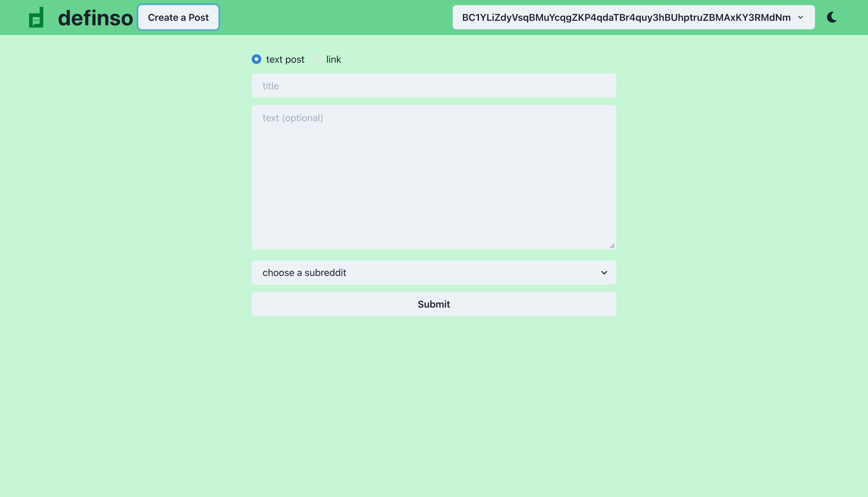Click the 'title' placeholder text
Image resolution: width=868 pixels, height=497 pixels.
(x=270, y=86)
